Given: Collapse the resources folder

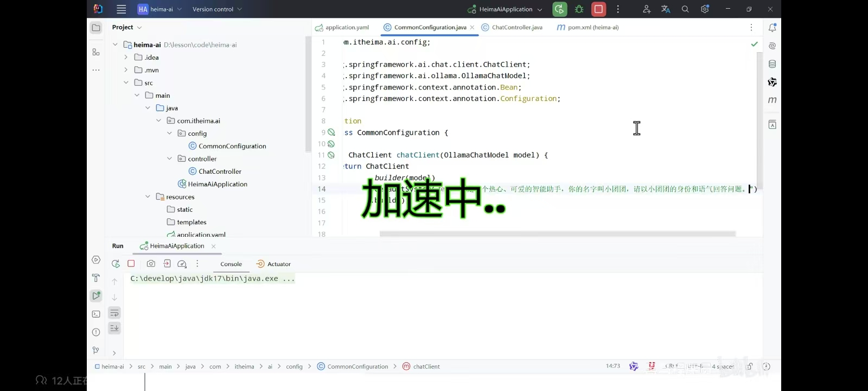Looking at the screenshot, I should point(148,197).
